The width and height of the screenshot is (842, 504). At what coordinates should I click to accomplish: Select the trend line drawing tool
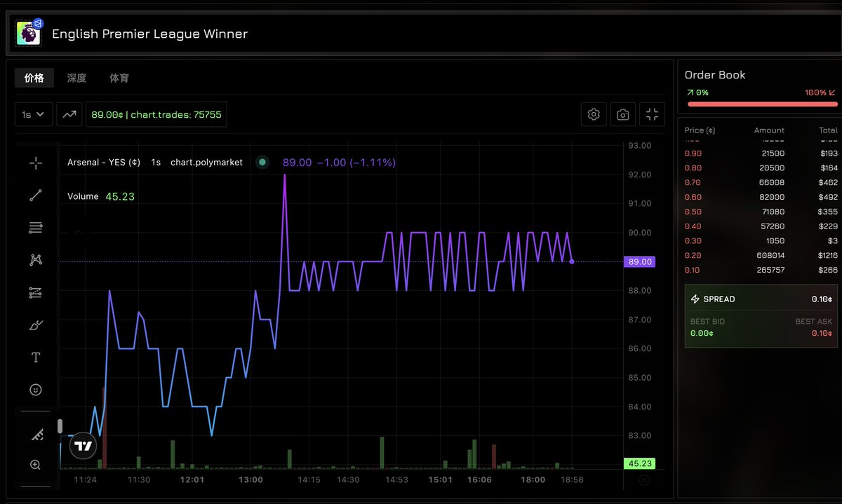pyautogui.click(x=36, y=196)
